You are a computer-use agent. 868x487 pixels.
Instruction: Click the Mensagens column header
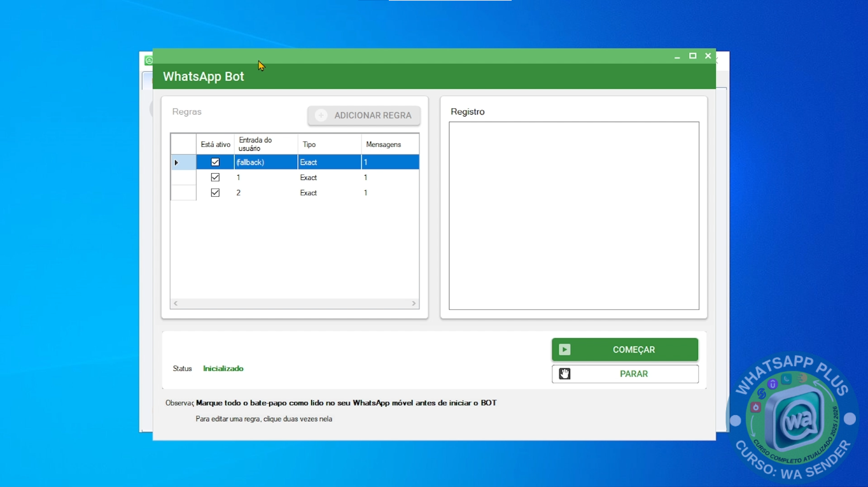click(x=390, y=145)
